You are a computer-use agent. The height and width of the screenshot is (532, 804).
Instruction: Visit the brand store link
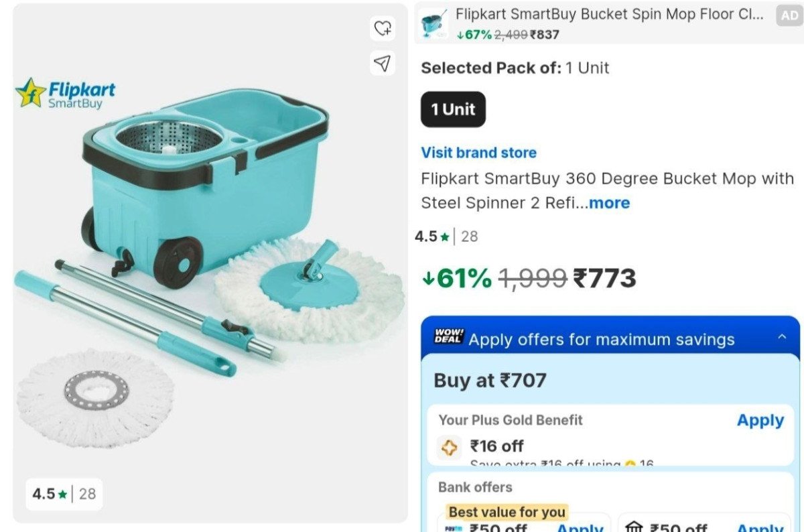(478, 153)
